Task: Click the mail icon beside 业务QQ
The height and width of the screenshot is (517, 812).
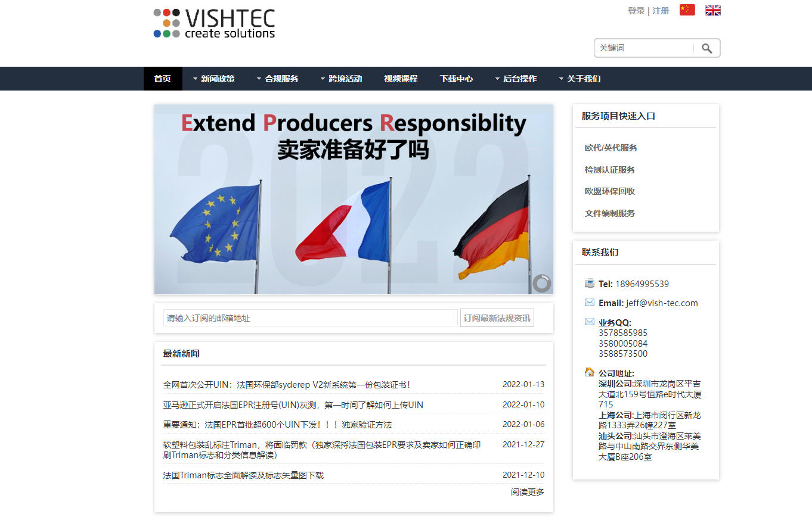Action: [x=589, y=321]
